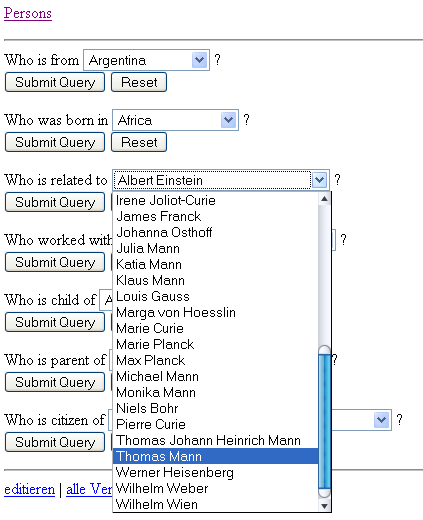Select Thomas Mann in the list
The image size is (423, 520).
216,456
